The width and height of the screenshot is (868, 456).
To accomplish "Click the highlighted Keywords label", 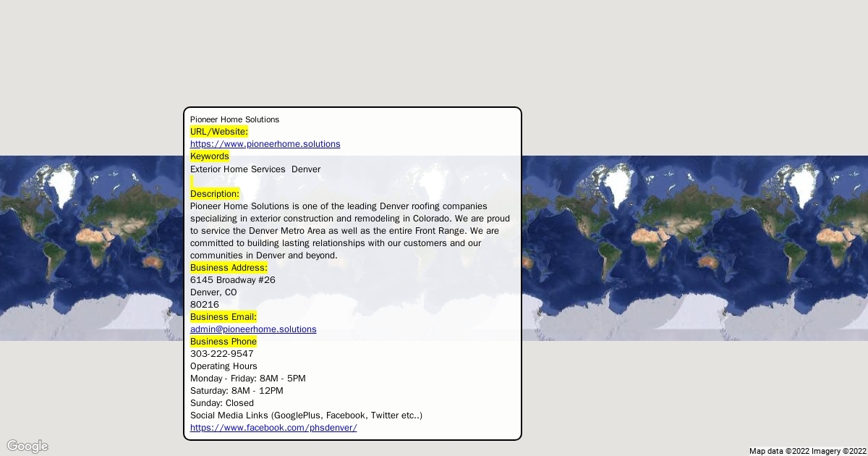I will 210,156.
